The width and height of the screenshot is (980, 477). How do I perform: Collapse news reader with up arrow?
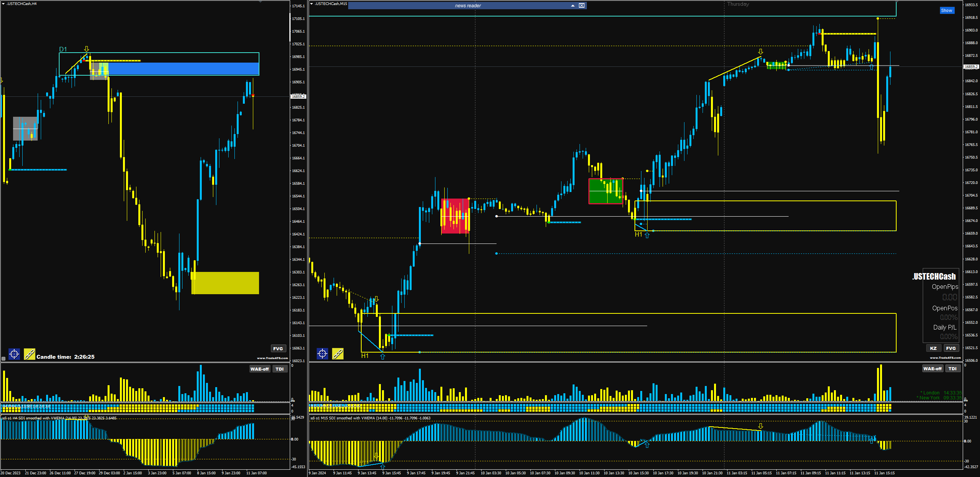click(x=573, y=5)
